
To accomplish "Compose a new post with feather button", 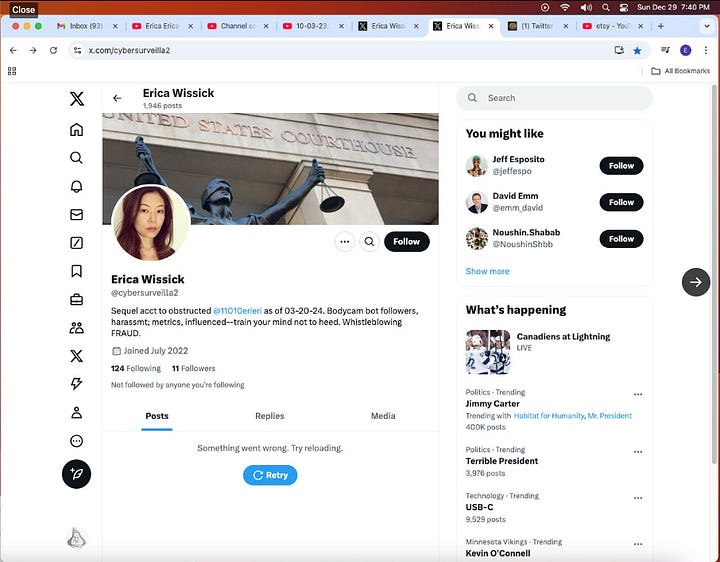I will coord(77,474).
